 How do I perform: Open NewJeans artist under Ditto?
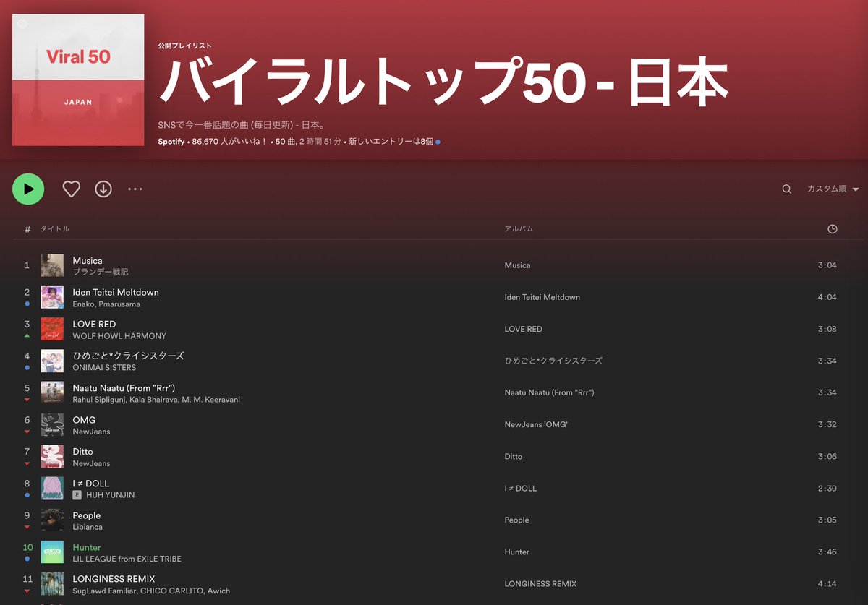pos(91,463)
